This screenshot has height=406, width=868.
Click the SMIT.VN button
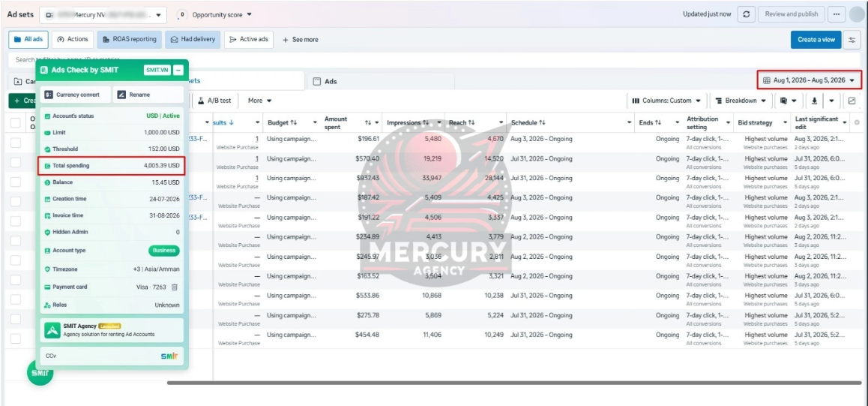pyautogui.click(x=157, y=71)
